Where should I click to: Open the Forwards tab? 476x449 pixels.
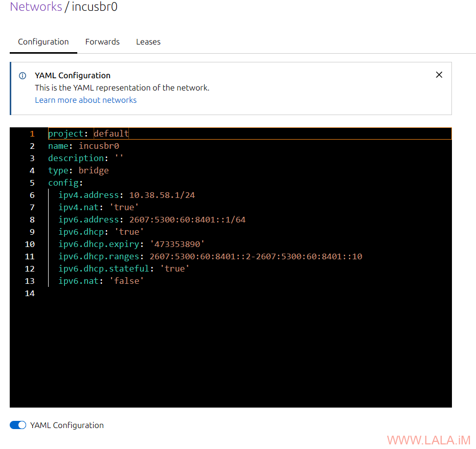click(x=102, y=42)
